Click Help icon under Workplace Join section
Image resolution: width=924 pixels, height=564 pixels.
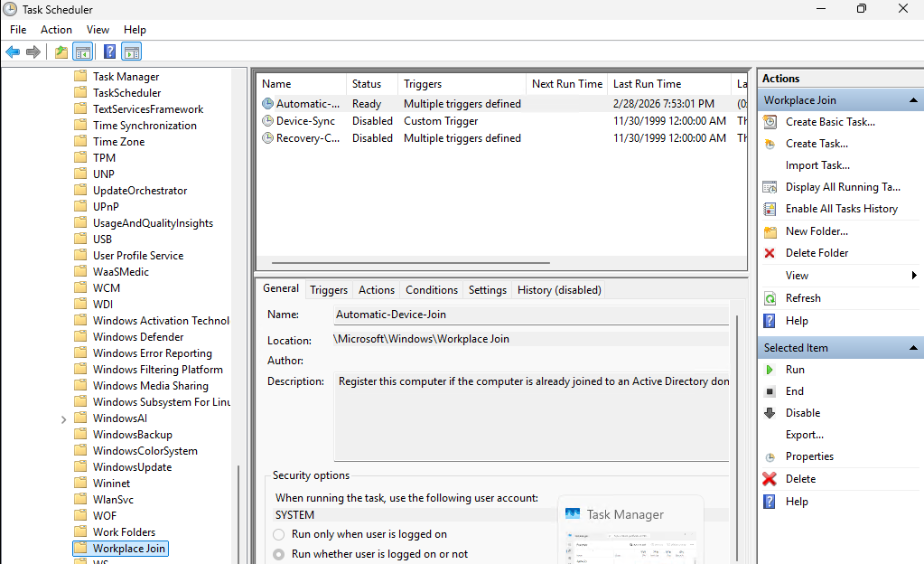770,321
